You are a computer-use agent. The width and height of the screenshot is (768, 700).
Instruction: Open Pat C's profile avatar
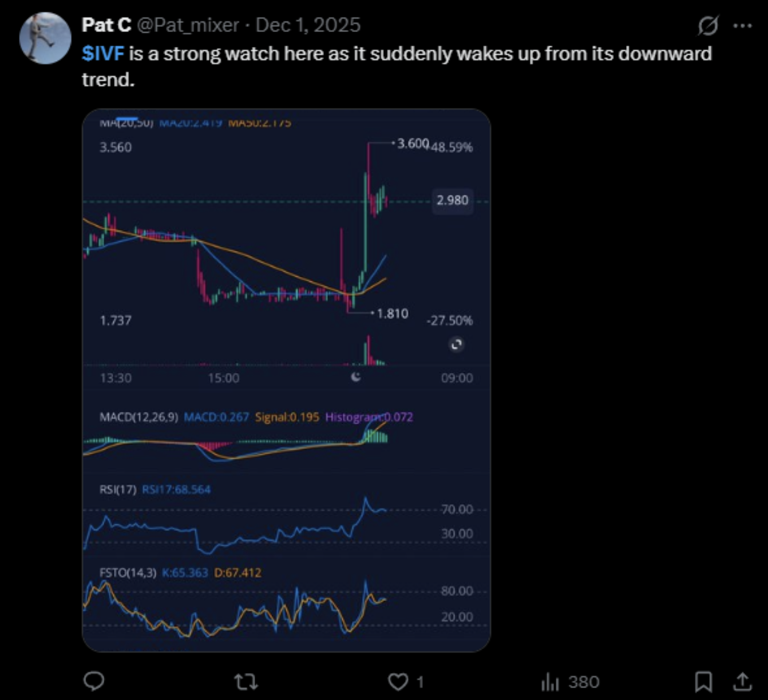[45, 38]
